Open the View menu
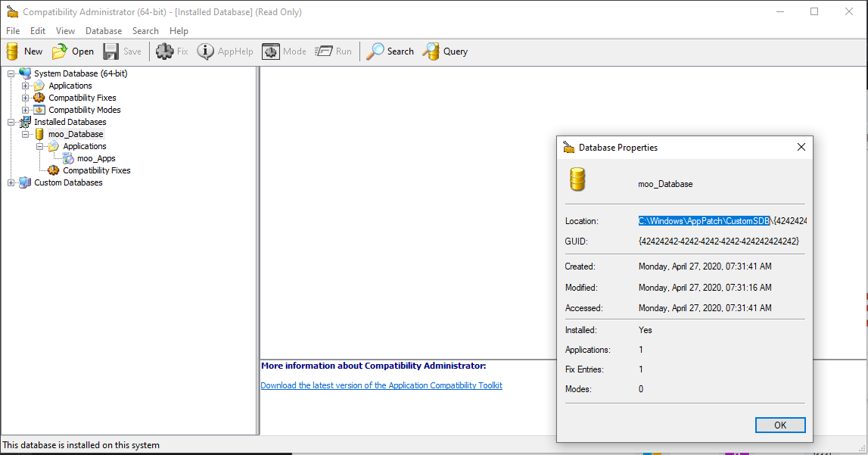868x455 pixels. [x=65, y=31]
